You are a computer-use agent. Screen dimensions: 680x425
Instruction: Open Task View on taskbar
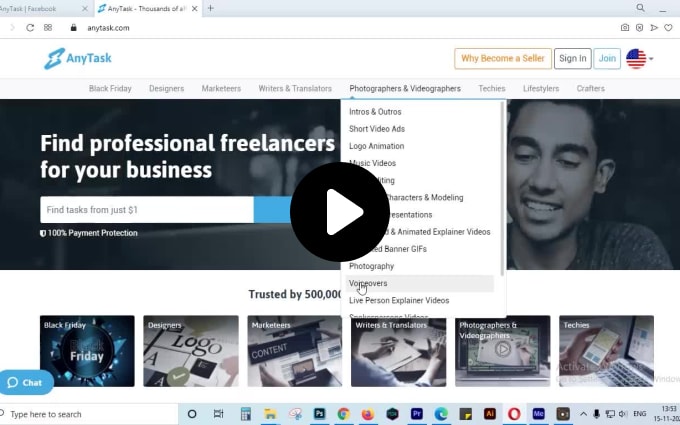pos(219,414)
